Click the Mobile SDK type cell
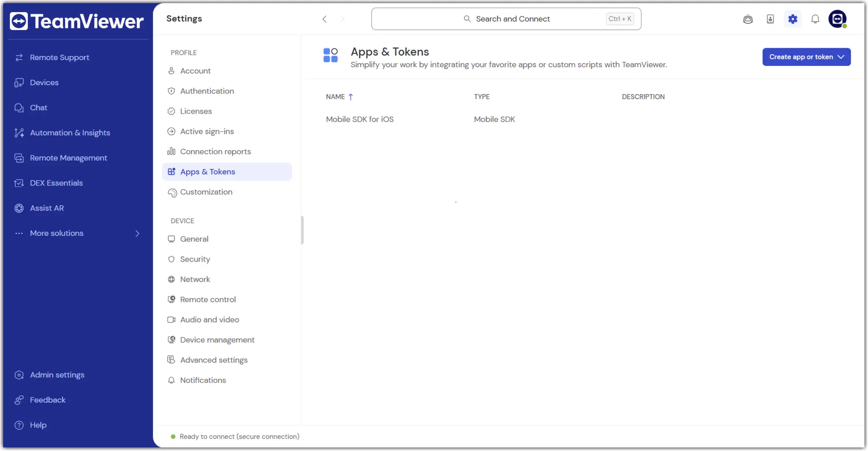Viewport: 868px width, 451px height. coord(494,120)
